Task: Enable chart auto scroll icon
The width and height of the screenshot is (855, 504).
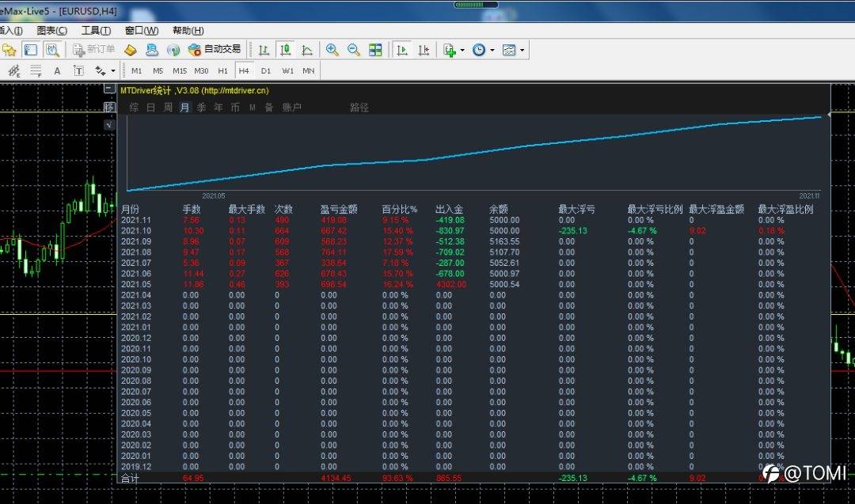Action: tap(402, 50)
